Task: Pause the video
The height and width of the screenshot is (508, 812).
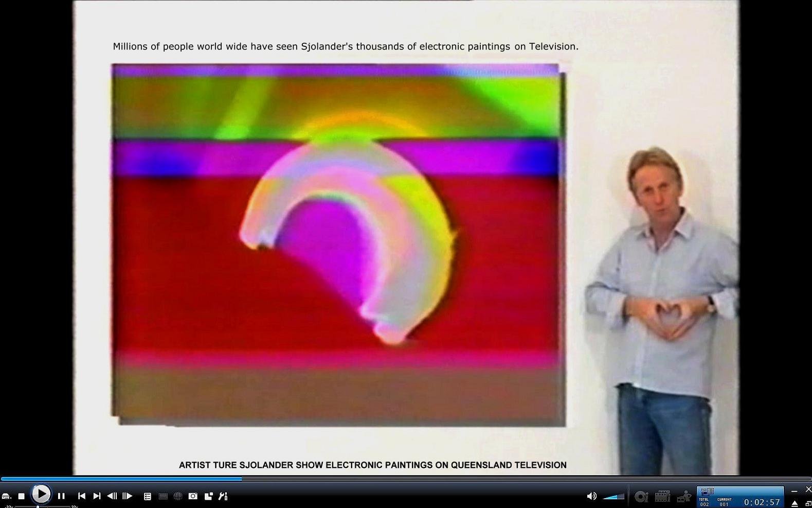Action: (x=61, y=496)
